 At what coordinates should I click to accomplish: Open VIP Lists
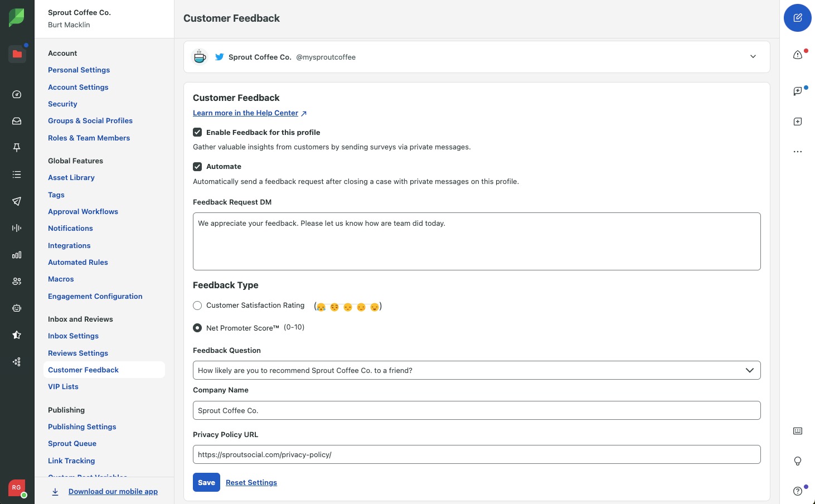pos(63,387)
